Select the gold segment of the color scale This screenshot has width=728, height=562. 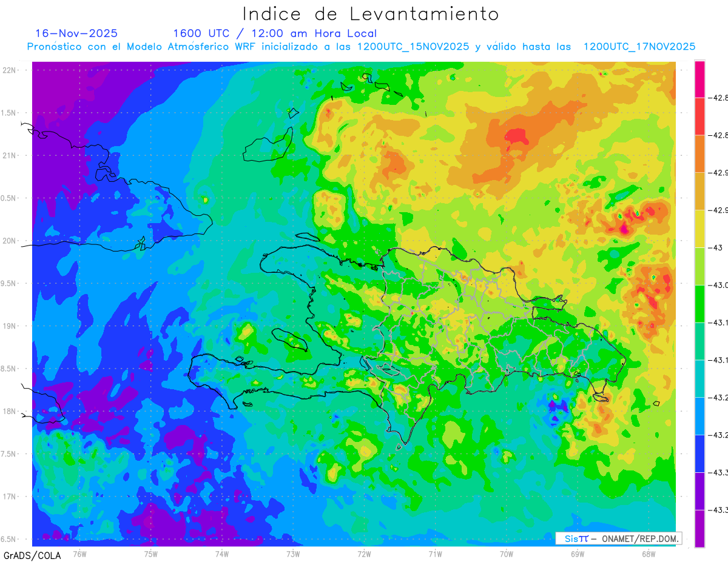click(699, 192)
